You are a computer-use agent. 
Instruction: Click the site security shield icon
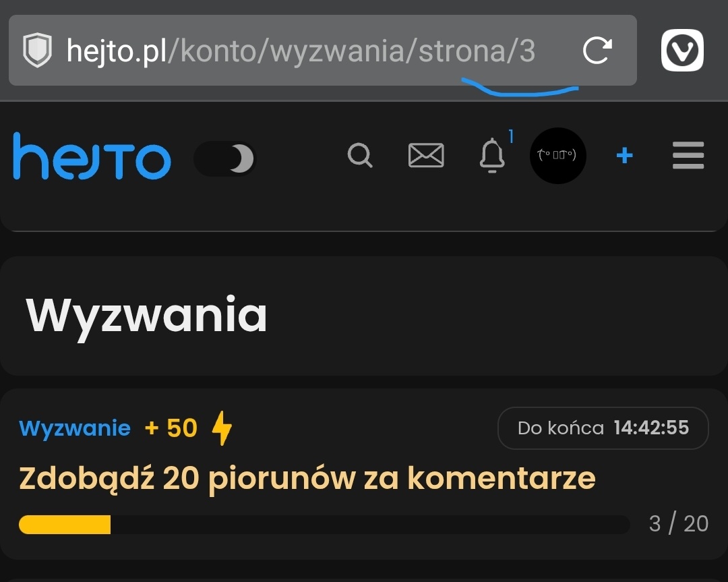tap(37, 51)
